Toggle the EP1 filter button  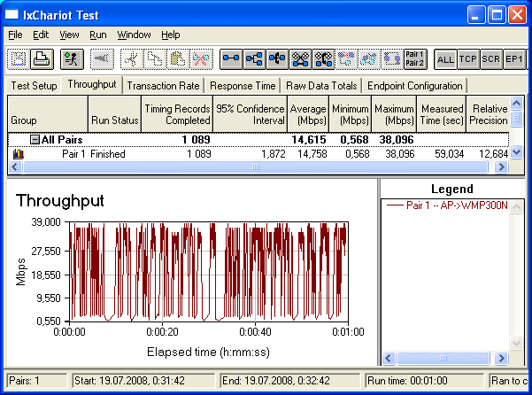515,59
